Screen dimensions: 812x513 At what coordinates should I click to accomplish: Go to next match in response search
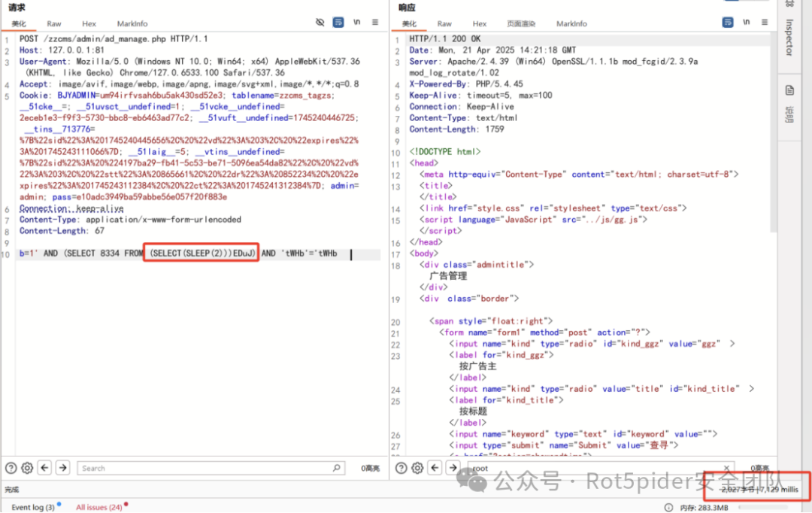click(453, 468)
